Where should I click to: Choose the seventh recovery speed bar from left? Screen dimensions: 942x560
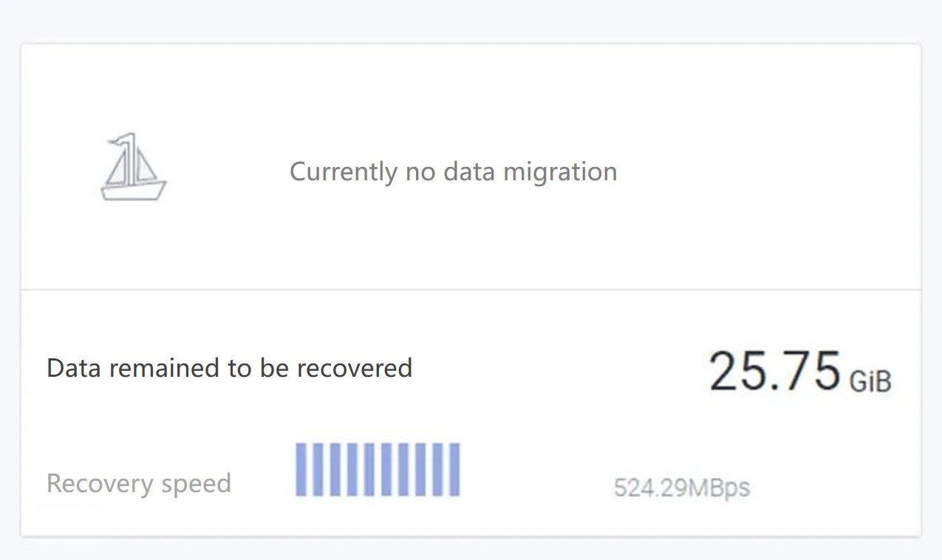(403, 470)
